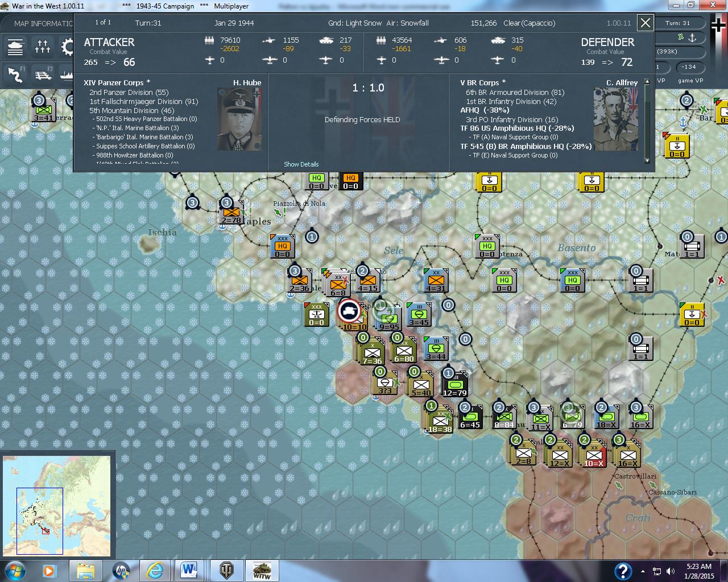Click C. Allfrey commander portrait
This screenshot has height=582, width=728.
[x=616, y=119]
